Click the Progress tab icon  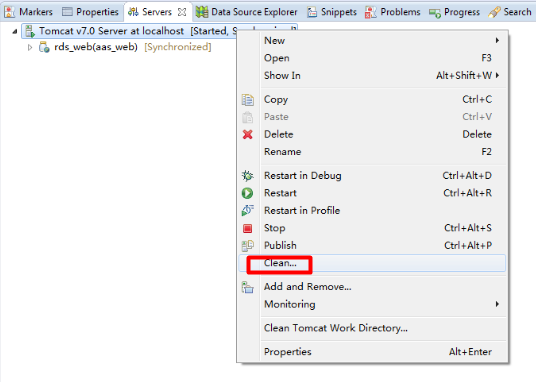pyautogui.click(x=434, y=13)
